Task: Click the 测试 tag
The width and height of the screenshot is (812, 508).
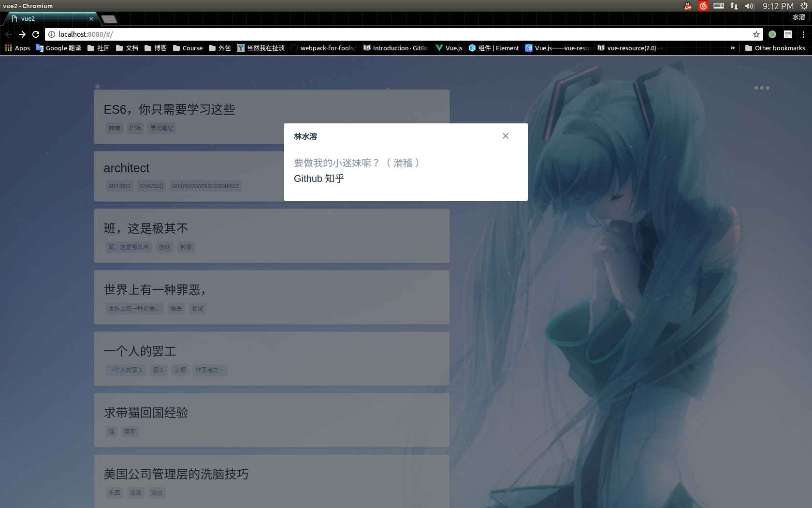Action: pos(197,309)
